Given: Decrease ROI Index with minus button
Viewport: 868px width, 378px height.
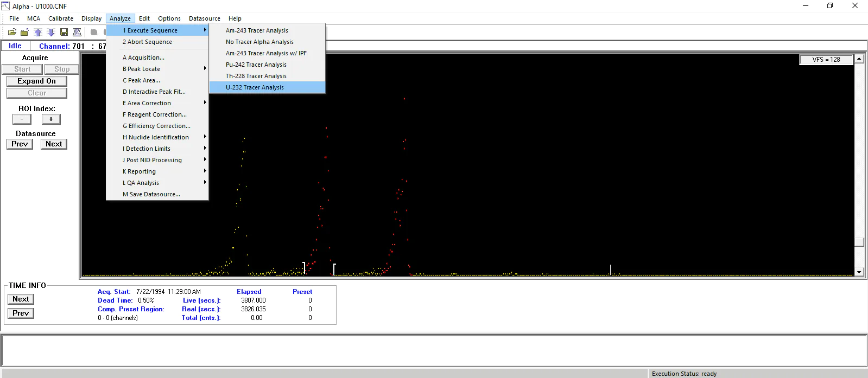Looking at the screenshot, I should [22, 119].
